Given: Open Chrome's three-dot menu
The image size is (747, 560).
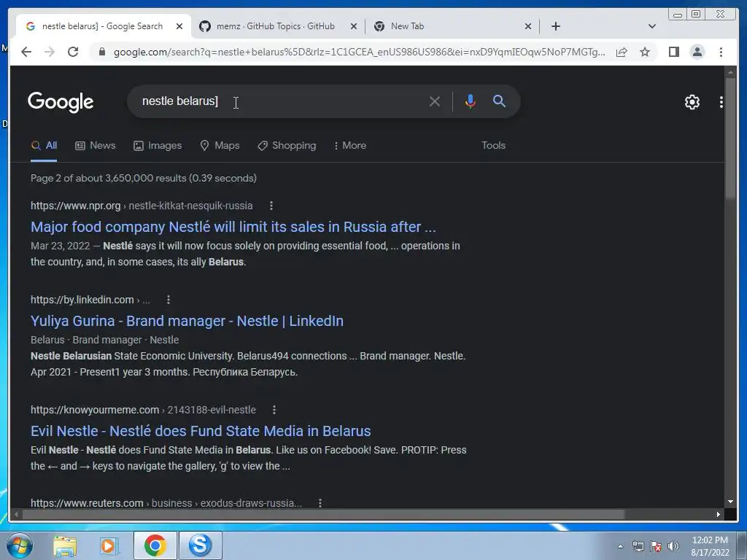Looking at the screenshot, I should pyautogui.click(x=721, y=52).
